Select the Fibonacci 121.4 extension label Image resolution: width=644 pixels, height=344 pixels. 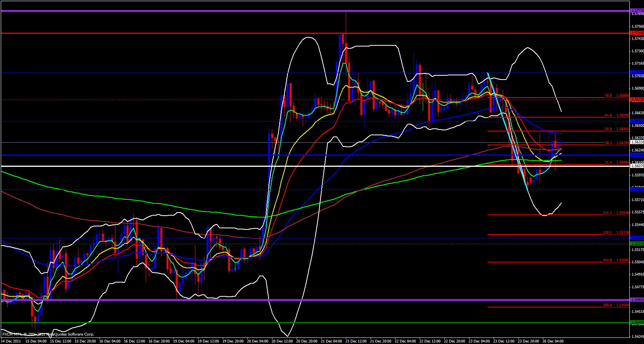[616, 213]
